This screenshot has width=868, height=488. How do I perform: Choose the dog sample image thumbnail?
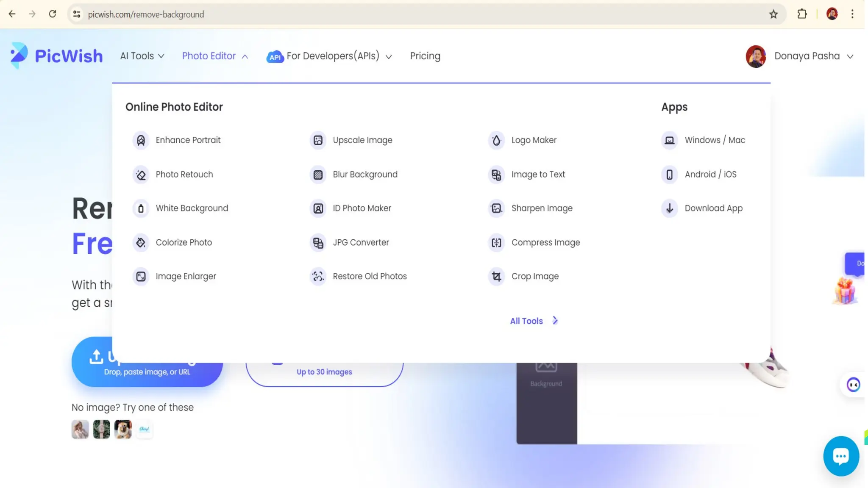[x=123, y=429]
